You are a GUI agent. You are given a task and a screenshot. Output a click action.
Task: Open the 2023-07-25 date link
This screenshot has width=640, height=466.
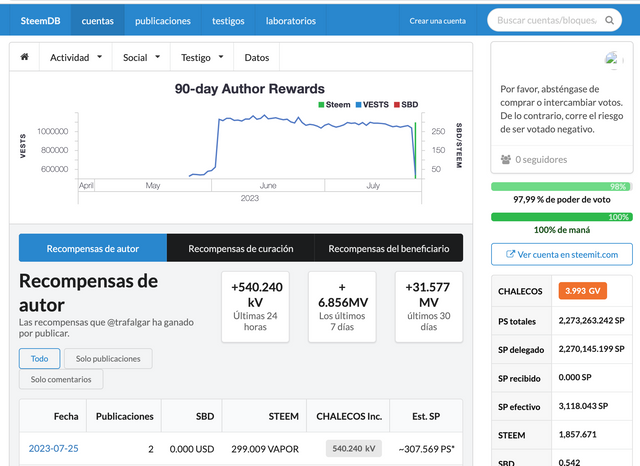click(x=53, y=448)
